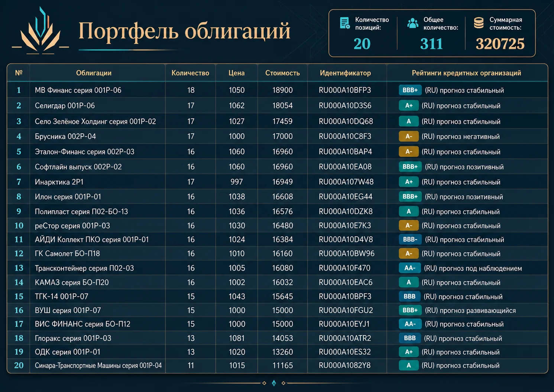Image resolution: width=554 pixels, height=392 pixels.
Task: Select bond name Илон серия 001Р-01
Action: [68, 197]
